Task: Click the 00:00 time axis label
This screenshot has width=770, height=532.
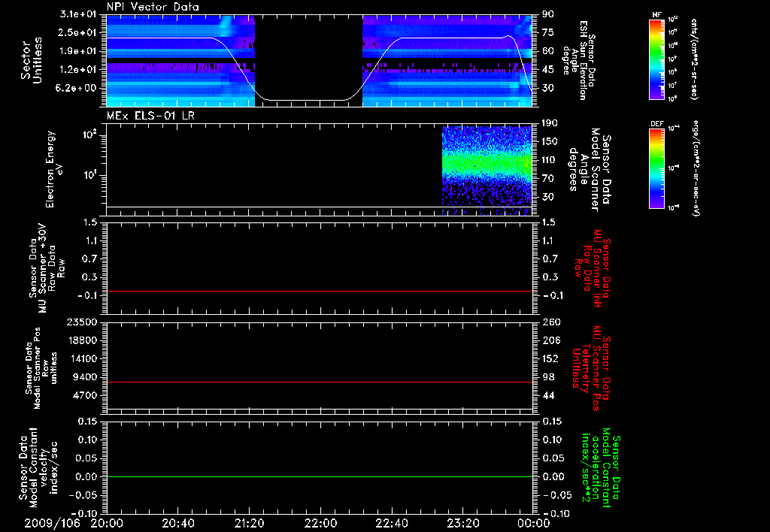Action: click(x=534, y=523)
